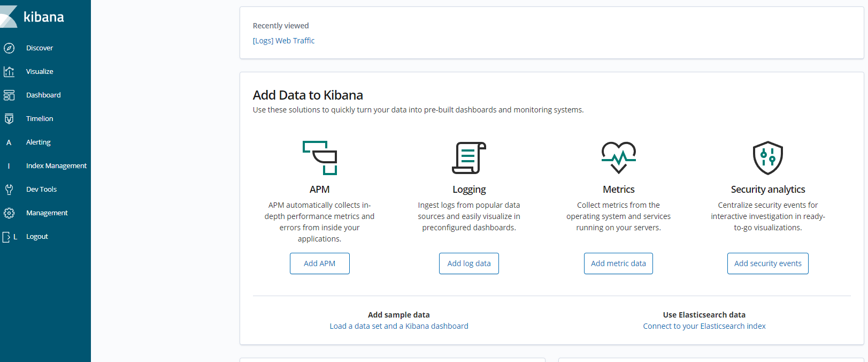Click the Logout door icon
This screenshot has width=868, height=362.
6,237
